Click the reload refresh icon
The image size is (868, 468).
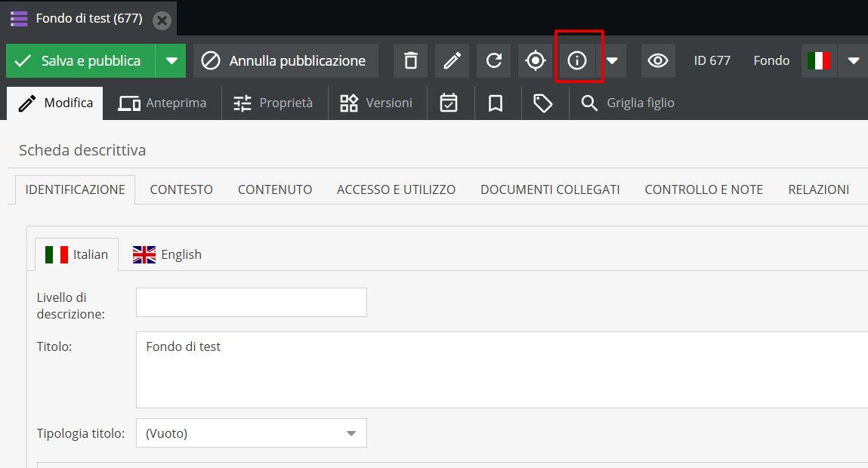pyautogui.click(x=493, y=61)
